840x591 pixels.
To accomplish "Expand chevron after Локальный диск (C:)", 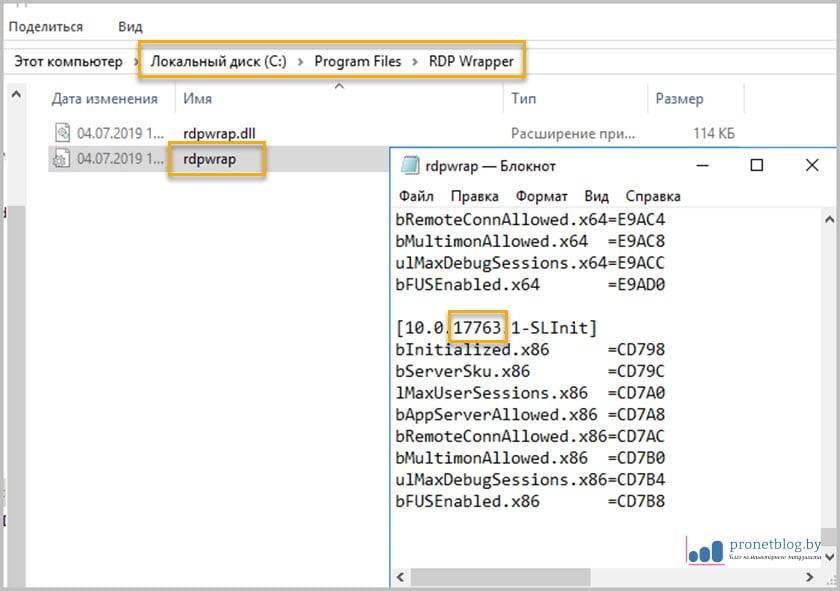I will click(x=301, y=62).
